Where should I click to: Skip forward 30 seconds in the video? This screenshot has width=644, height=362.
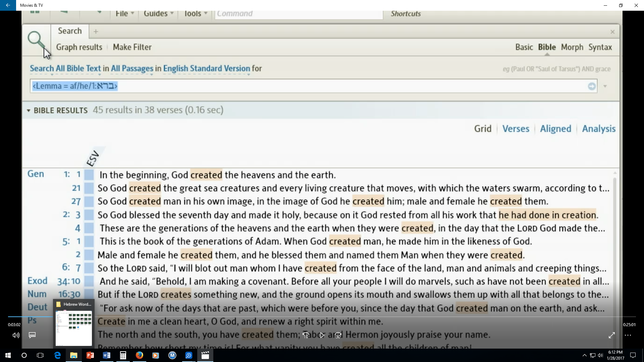[338, 335]
